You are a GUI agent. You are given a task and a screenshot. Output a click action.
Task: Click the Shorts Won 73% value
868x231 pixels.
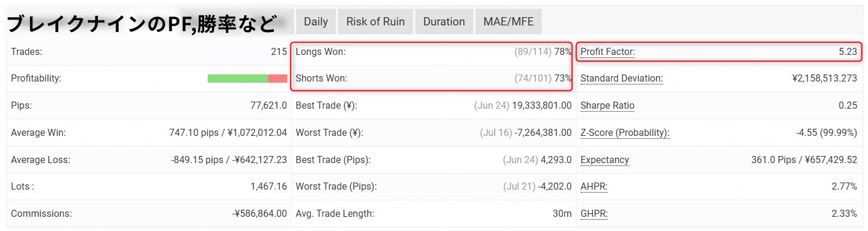tap(563, 79)
